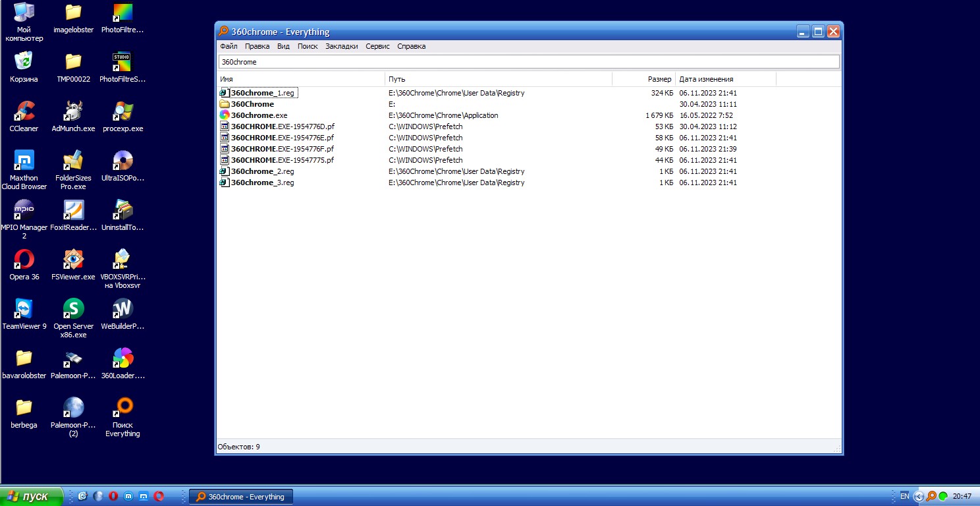Image resolution: width=980 pixels, height=506 pixels.
Task: Select the Palemoon-P... (2) desktop icon
Action: (73, 417)
